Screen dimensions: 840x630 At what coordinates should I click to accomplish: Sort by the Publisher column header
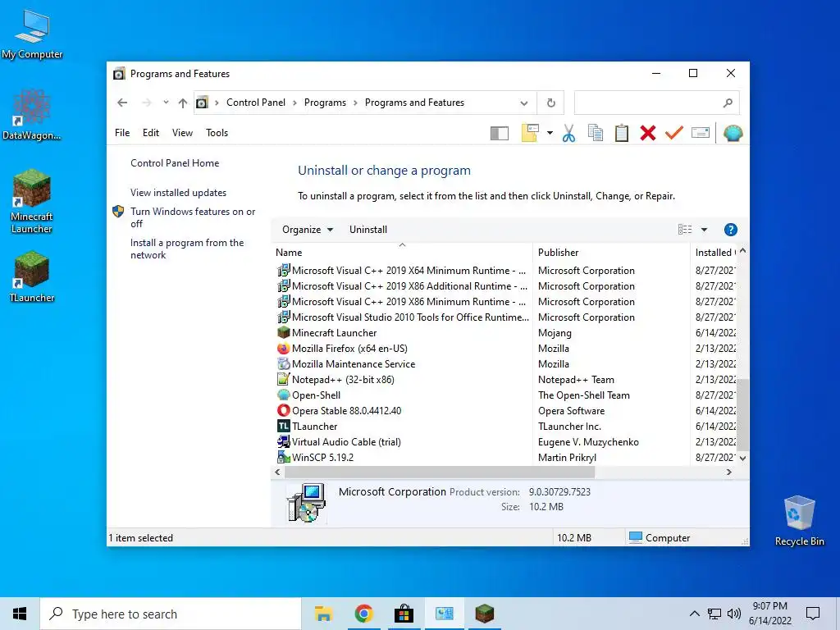coord(610,253)
